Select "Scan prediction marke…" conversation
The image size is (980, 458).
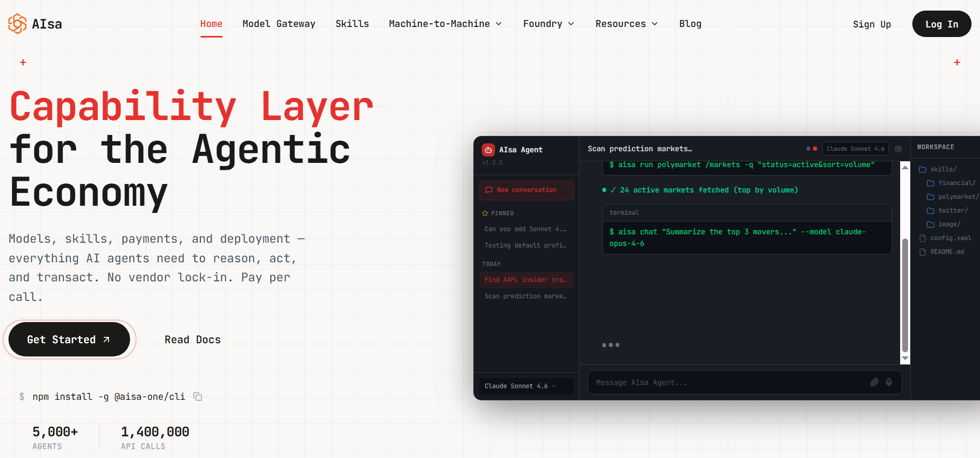click(x=526, y=296)
